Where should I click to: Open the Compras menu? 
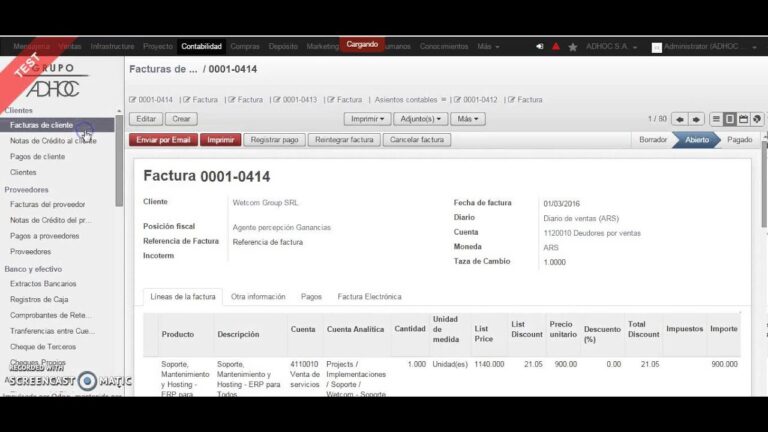245,47
